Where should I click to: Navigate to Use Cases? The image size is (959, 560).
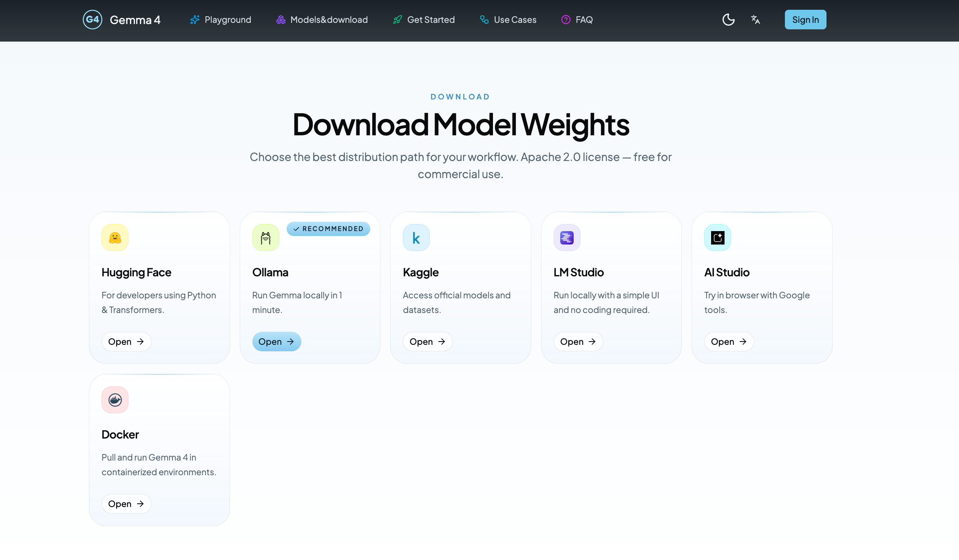click(x=508, y=20)
